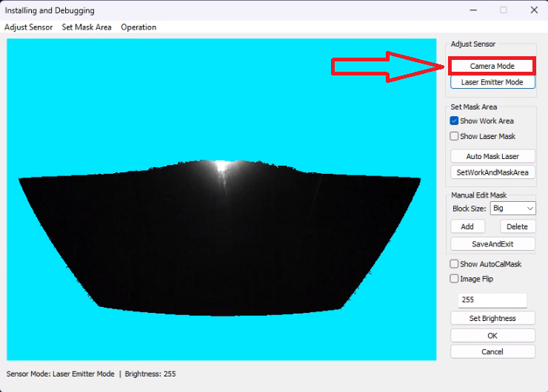Click the Add mask button
Image resolution: width=548 pixels, height=392 pixels.
click(x=467, y=226)
